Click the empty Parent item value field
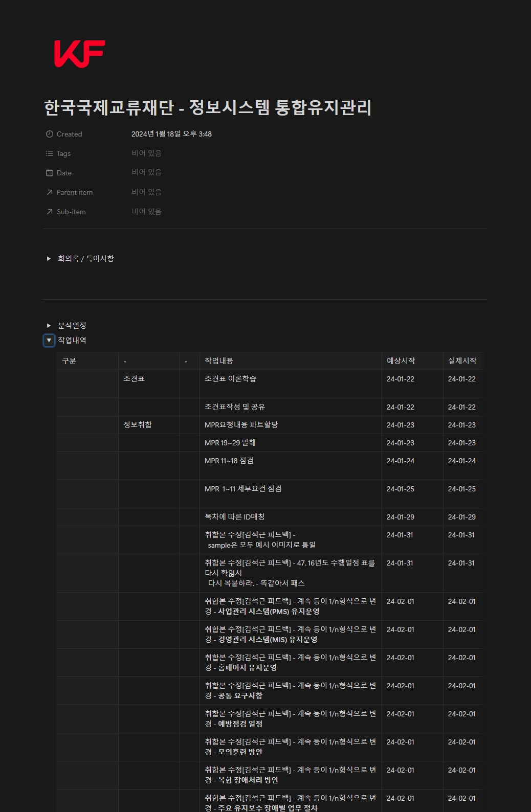Image resolution: width=531 pixels, height=812 pixels. coord(146,192)
